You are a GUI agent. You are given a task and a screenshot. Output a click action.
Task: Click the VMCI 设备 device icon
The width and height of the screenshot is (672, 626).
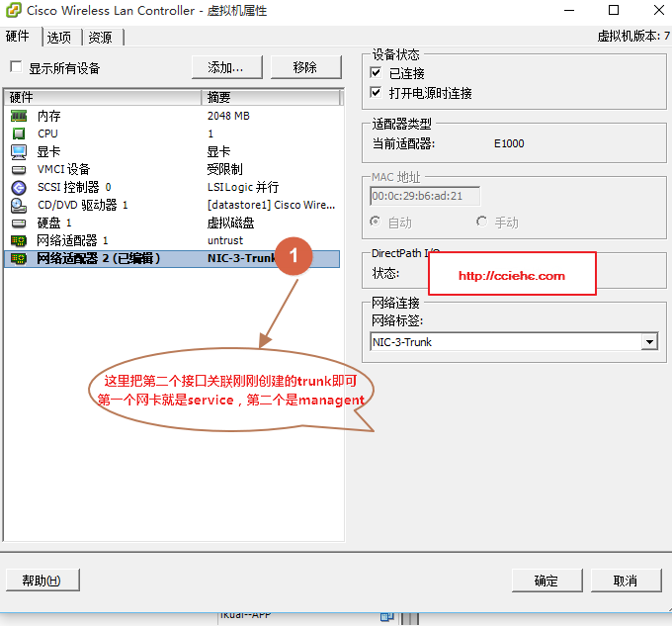[19, 170]
